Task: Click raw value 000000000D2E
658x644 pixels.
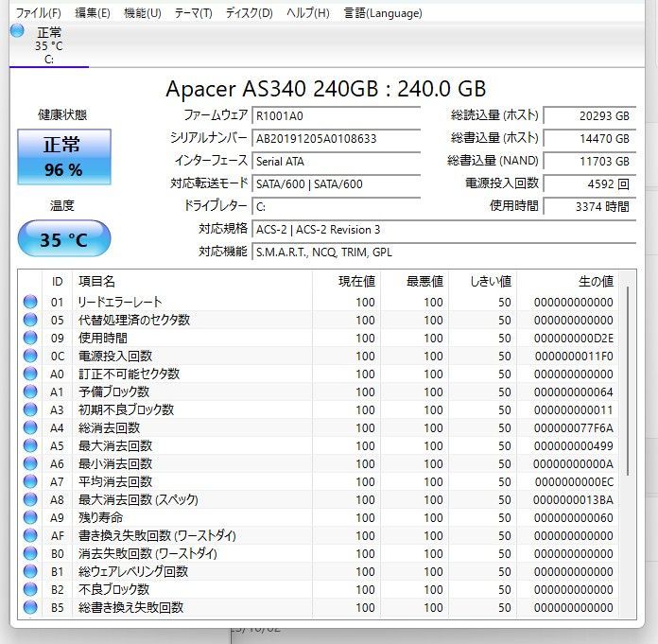Action: coord(574,338)
